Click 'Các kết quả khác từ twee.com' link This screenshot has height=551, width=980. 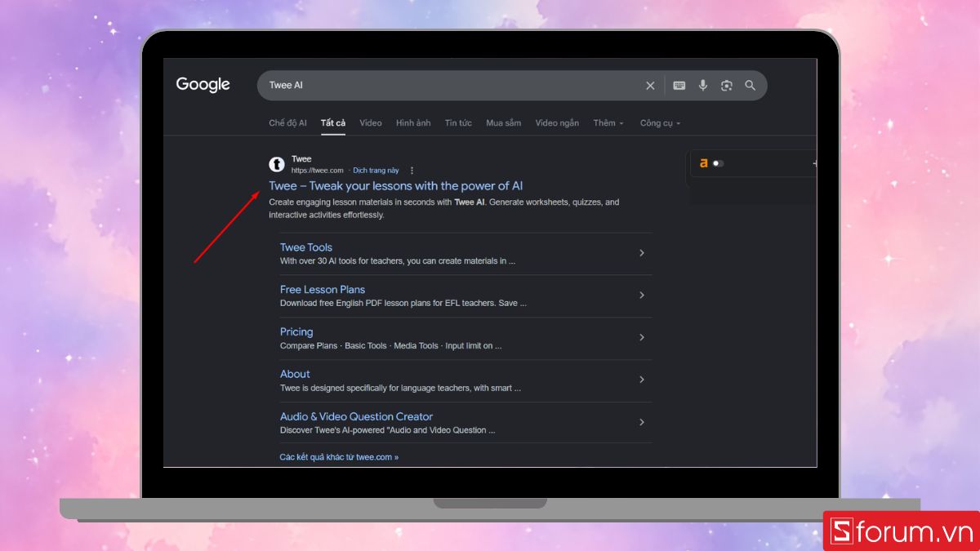click(x=339, y=457)
